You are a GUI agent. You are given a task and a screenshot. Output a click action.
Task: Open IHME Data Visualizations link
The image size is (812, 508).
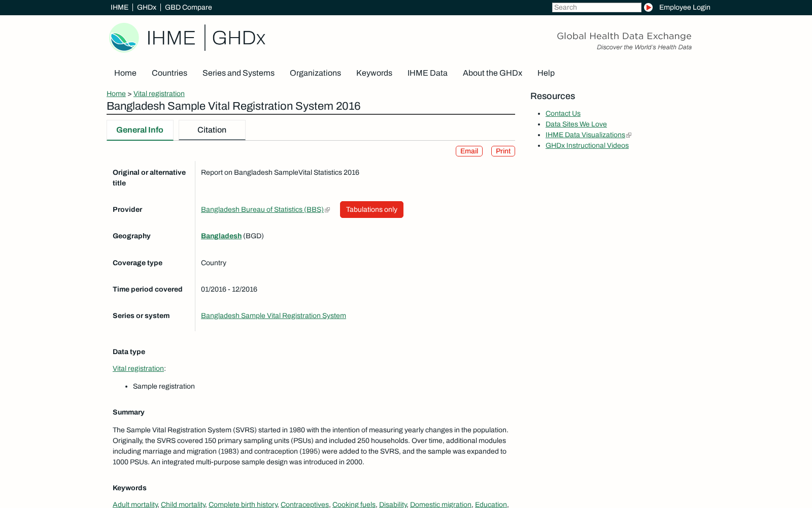(585, 135)
